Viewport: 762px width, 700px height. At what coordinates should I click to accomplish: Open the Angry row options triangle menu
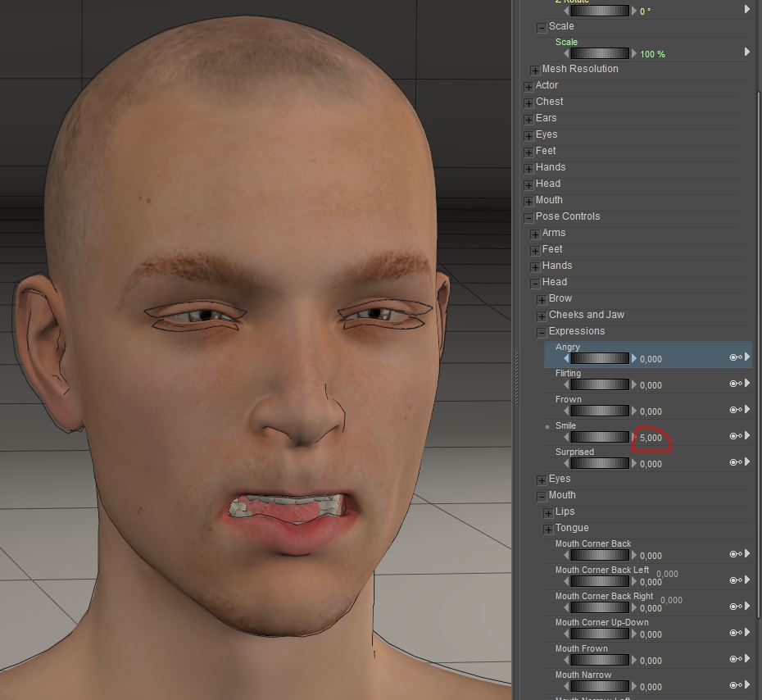coord(747,357)
